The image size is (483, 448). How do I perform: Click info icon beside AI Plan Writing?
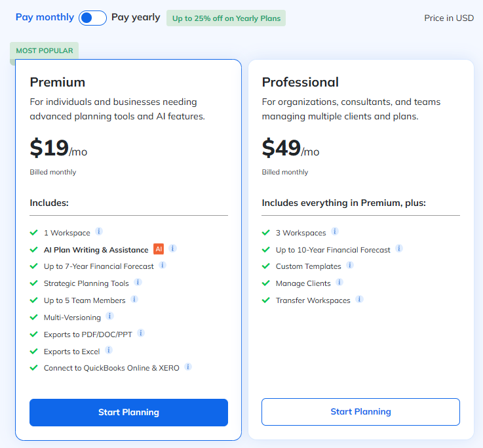click(172, 249)
